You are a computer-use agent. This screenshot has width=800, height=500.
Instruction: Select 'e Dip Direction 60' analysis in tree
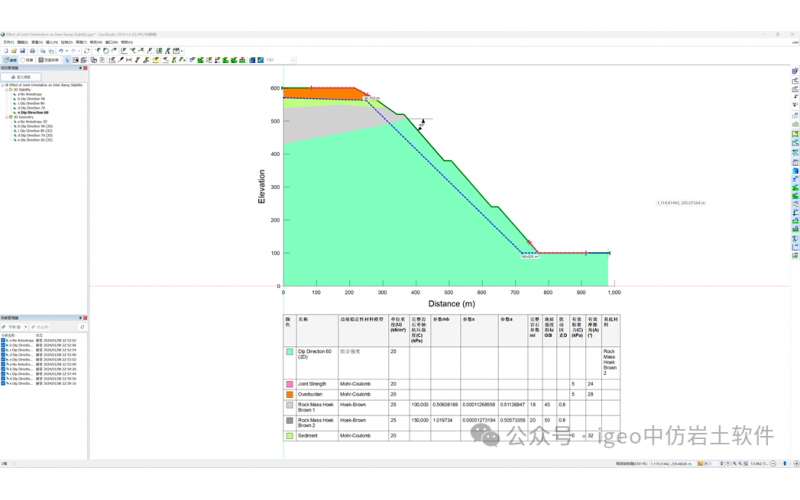click(x=32, y=113)
